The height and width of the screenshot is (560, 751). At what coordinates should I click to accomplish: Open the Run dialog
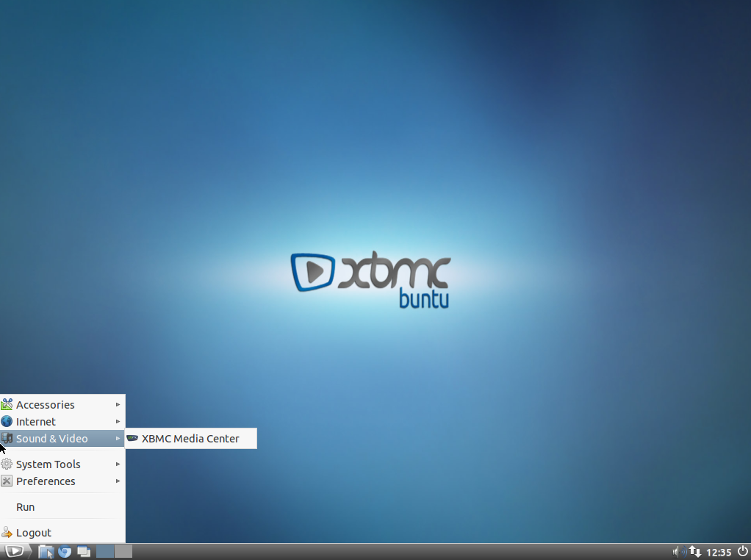point(25,506)
